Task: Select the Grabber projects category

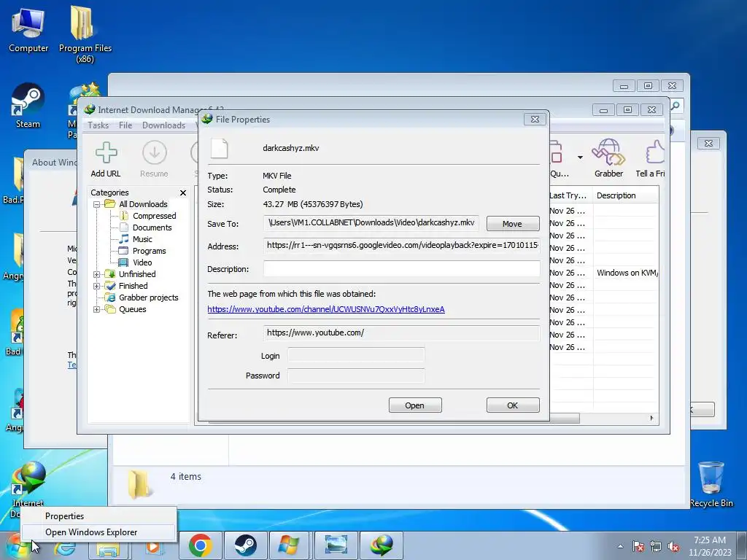Action: click(148, 297)
